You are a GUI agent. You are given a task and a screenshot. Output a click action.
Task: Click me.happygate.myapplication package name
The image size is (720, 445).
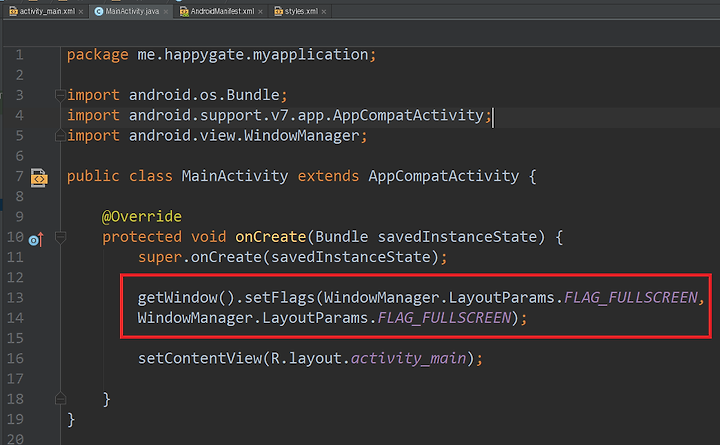point(253,55)
